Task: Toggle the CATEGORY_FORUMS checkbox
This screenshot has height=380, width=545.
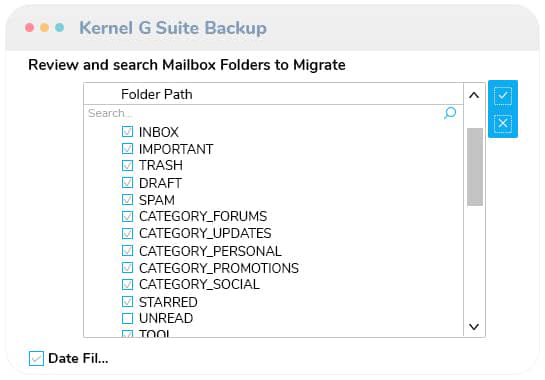Action: tap(128, 216)
